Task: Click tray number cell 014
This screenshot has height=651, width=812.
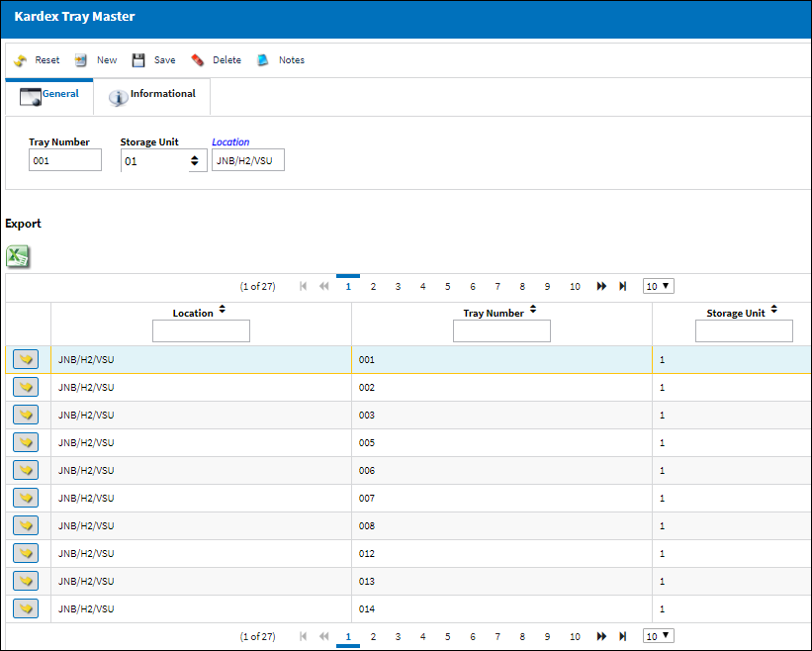Action: click(x=501, y=609)
